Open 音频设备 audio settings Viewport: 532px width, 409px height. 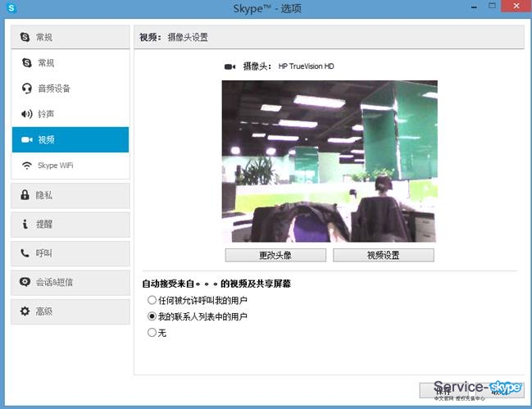pyautogui.click(x=70, y=89)
